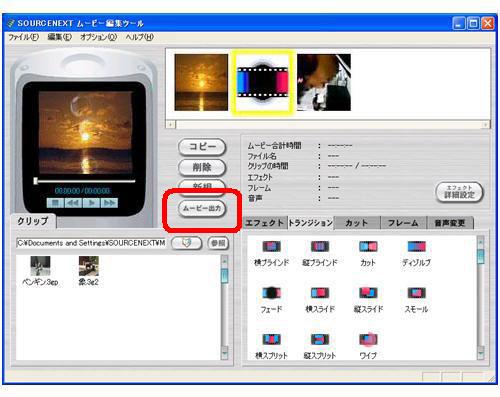Fast-forward the preview player
This screenshot has height=397, width=500.
(109, 203)
